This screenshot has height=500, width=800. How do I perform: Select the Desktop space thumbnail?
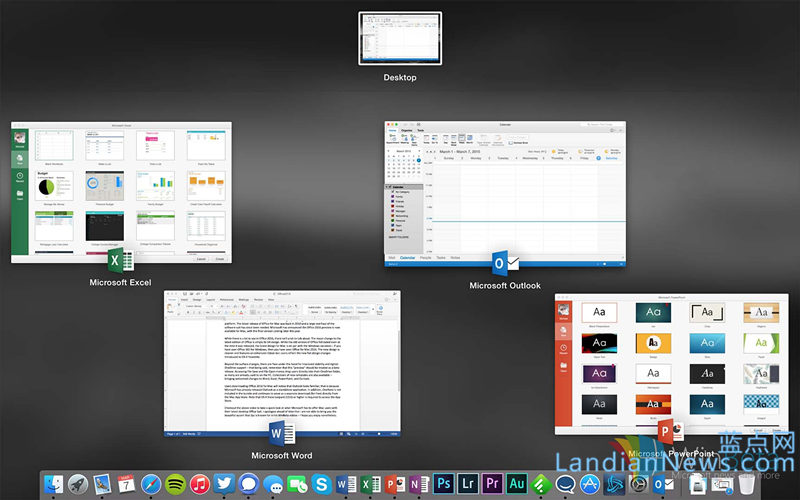point(400,38)
